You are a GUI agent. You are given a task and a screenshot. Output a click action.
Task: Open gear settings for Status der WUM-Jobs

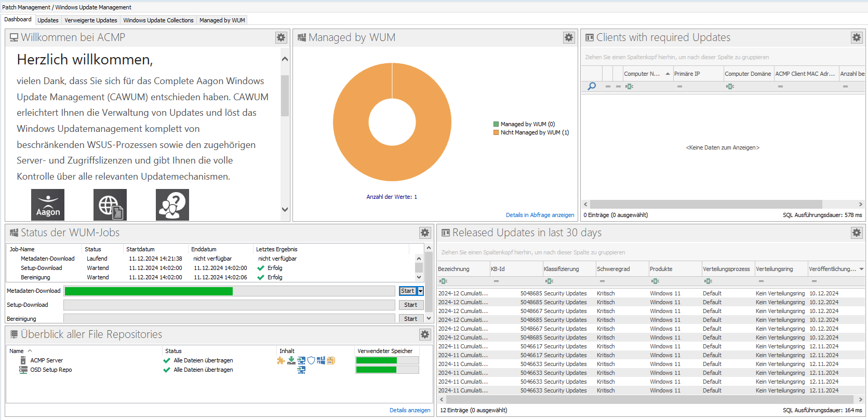coord(425,233)
